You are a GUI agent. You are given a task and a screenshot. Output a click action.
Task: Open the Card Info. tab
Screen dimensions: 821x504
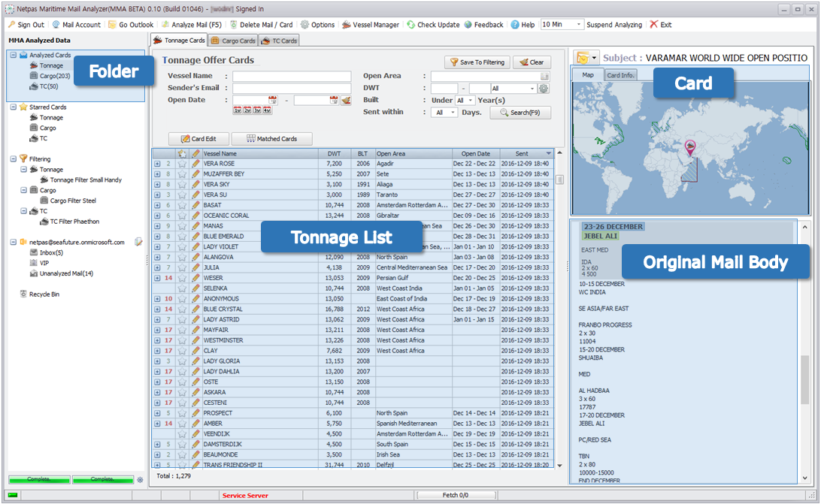(620, 75)
